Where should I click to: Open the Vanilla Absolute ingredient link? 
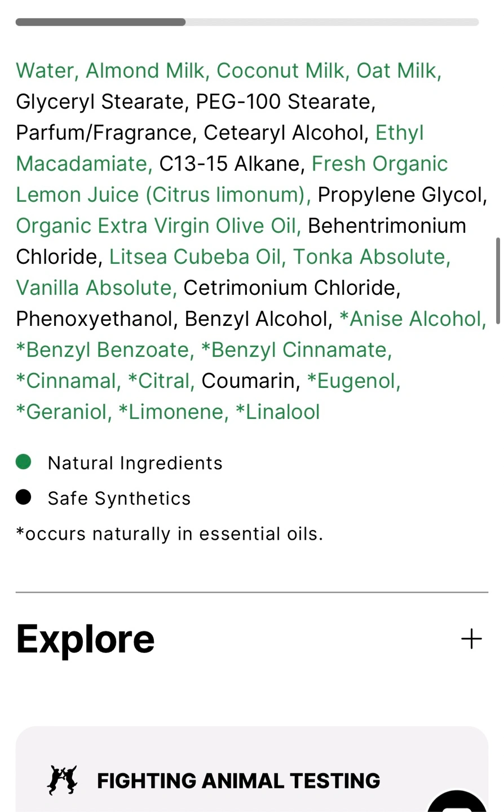tap(94, 288)
